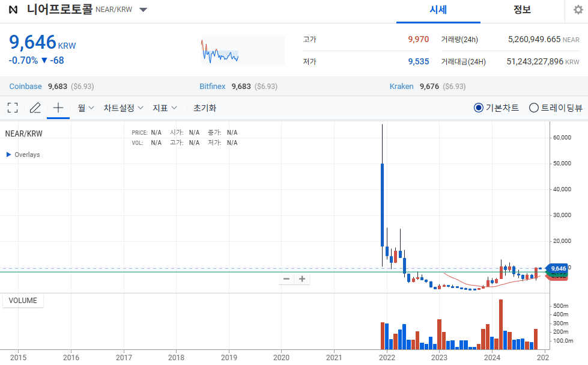
Task: Click the Bitfinex exchange link
Action: click(x=212, y=87)
